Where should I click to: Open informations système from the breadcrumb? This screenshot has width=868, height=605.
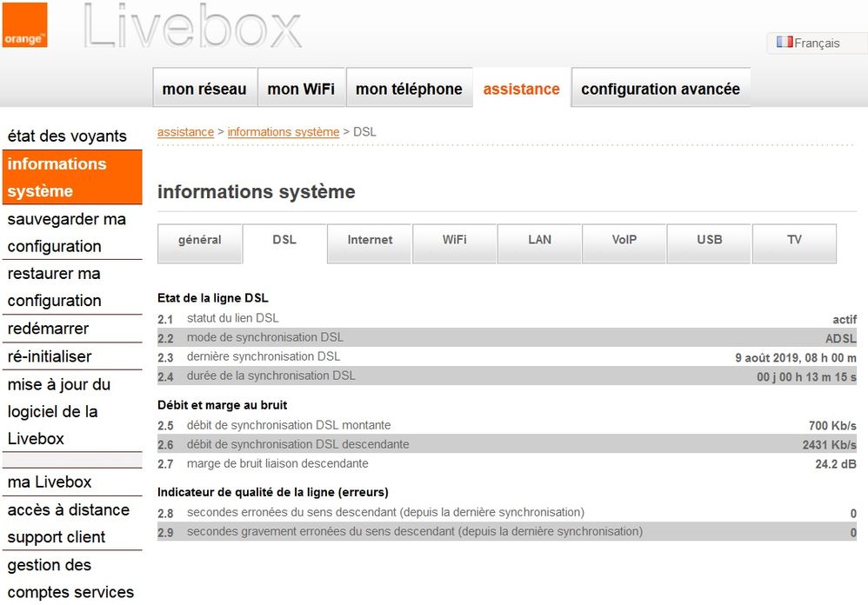283,132
